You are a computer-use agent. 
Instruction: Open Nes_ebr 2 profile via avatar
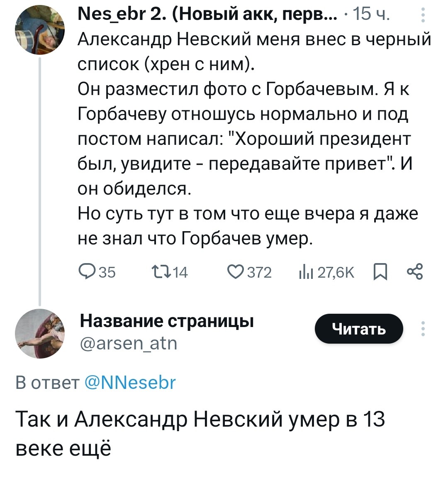pyautogui.click(x=40, y=29)
